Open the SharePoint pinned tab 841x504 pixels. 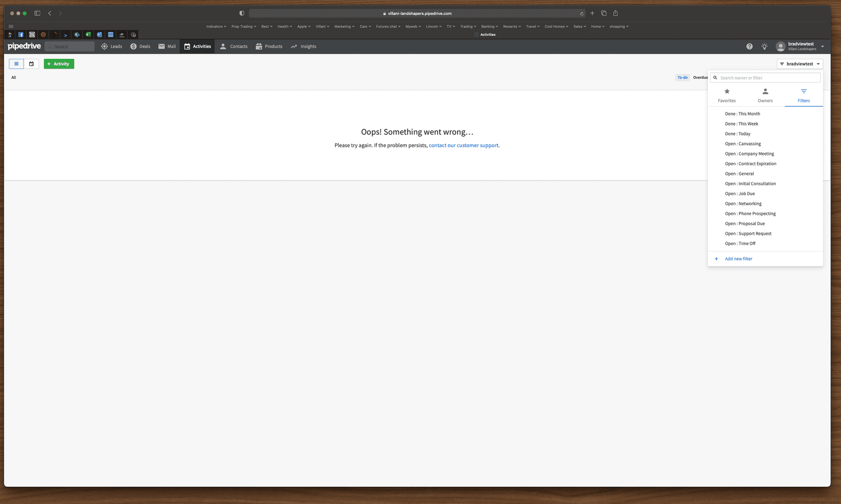coord(77,35)
